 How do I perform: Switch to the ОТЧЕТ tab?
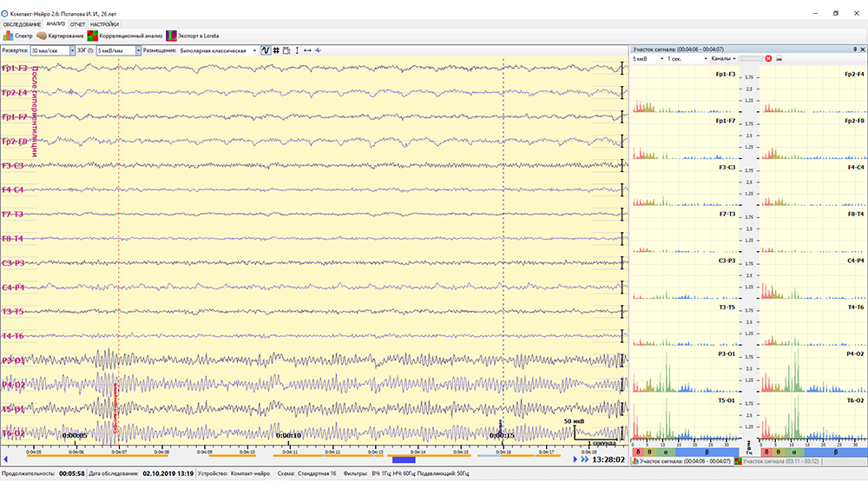pyautogui.click(x=77, y=24)
